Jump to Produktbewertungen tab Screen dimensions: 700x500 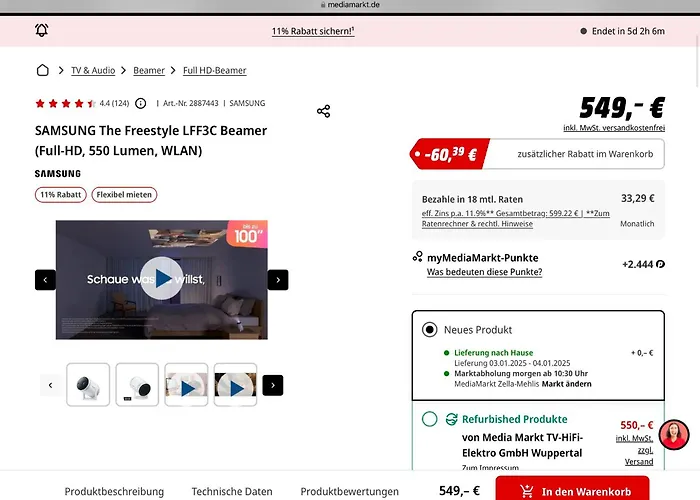[349, 491]
